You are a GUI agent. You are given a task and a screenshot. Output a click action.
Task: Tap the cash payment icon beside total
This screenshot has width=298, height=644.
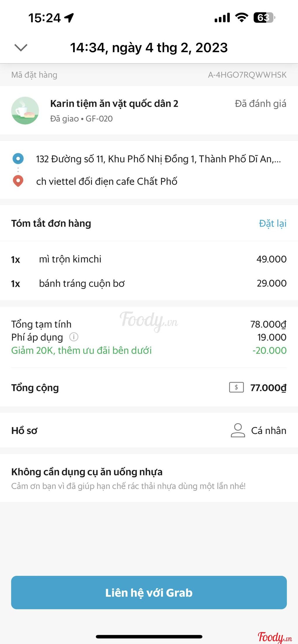pos(236,387)
